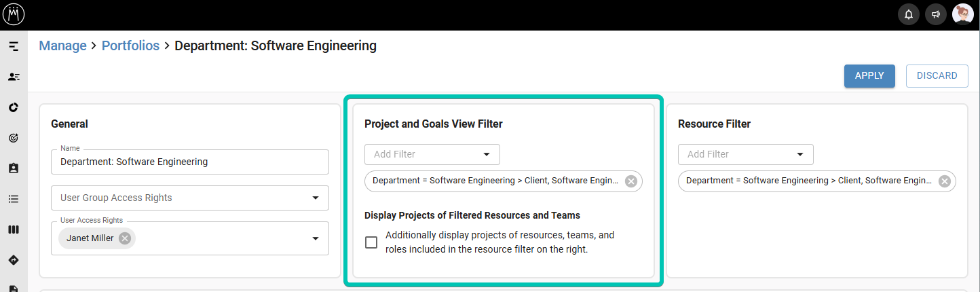The image size is (980, 292).
Task: Toggle the sidebar menu hamburger icon
Action: (x=14, y=46)
